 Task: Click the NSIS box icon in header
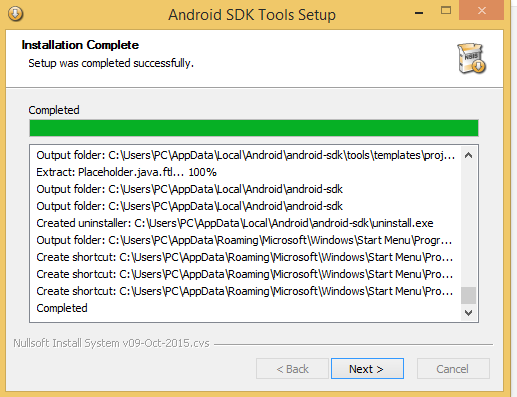coord(471,58)
